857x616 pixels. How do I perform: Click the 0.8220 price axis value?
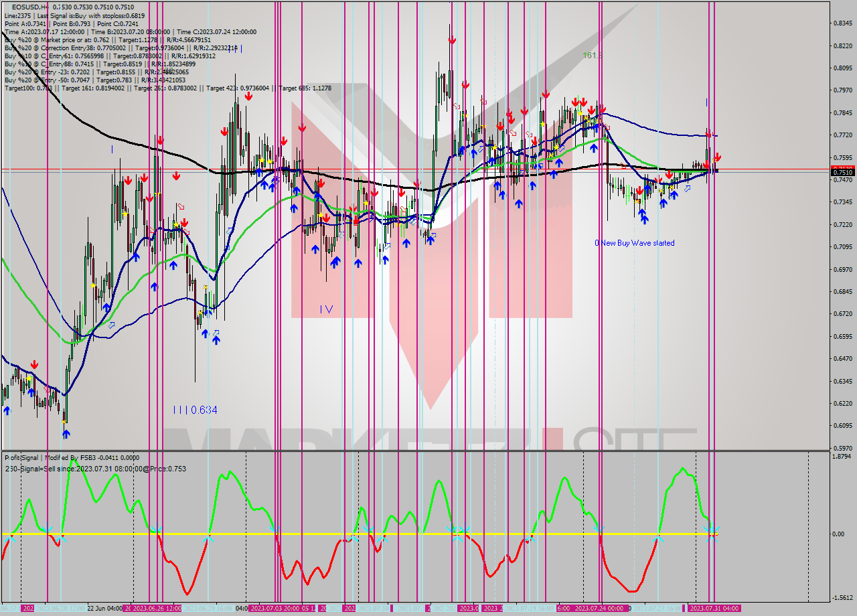coord(842,46)
